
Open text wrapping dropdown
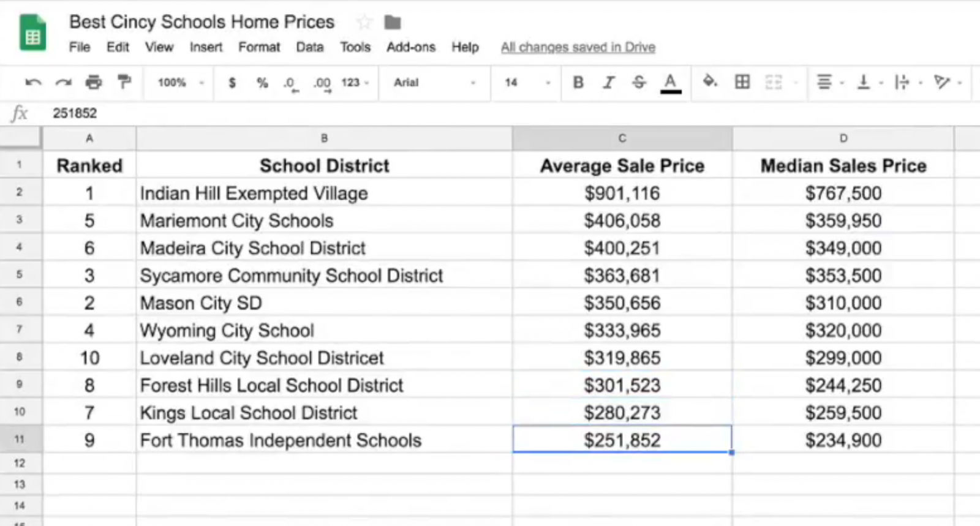(908, 82)
